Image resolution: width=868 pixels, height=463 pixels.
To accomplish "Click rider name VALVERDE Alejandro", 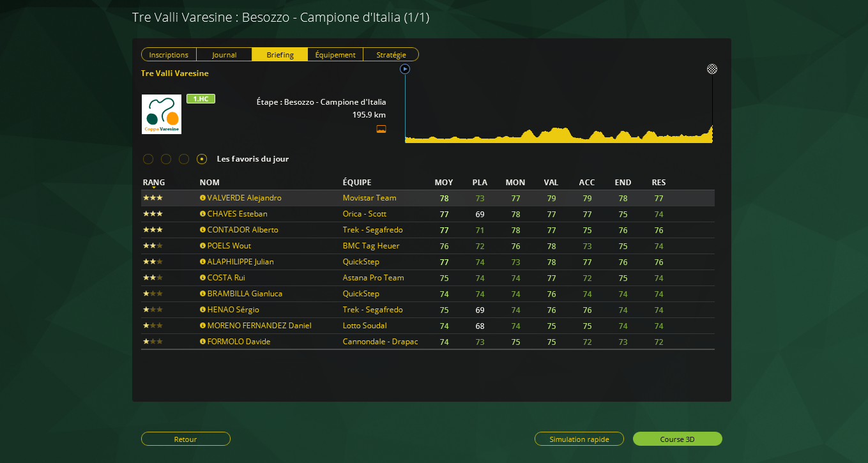I will [x=244, y=198].
